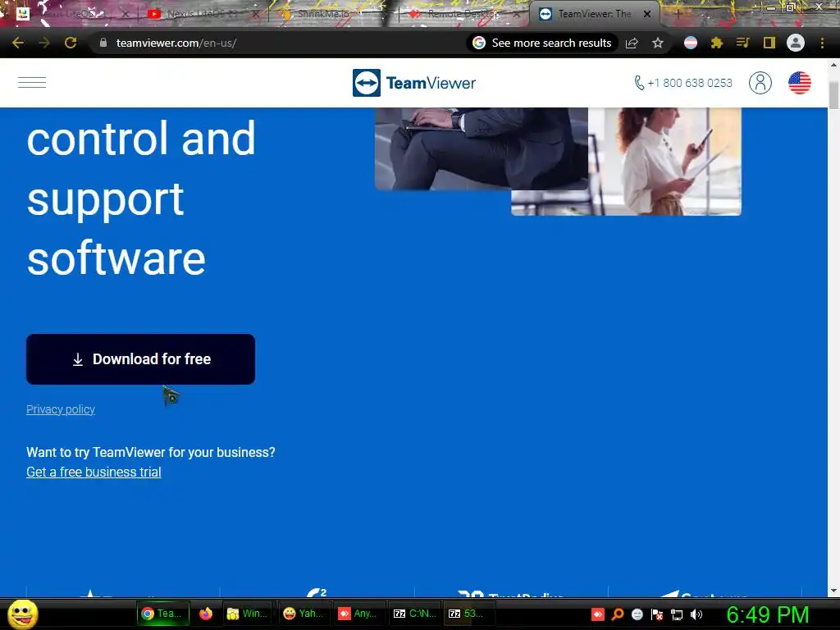
Task: Launch Firefox from the taskbar
Action: click(x=206, y=614)
